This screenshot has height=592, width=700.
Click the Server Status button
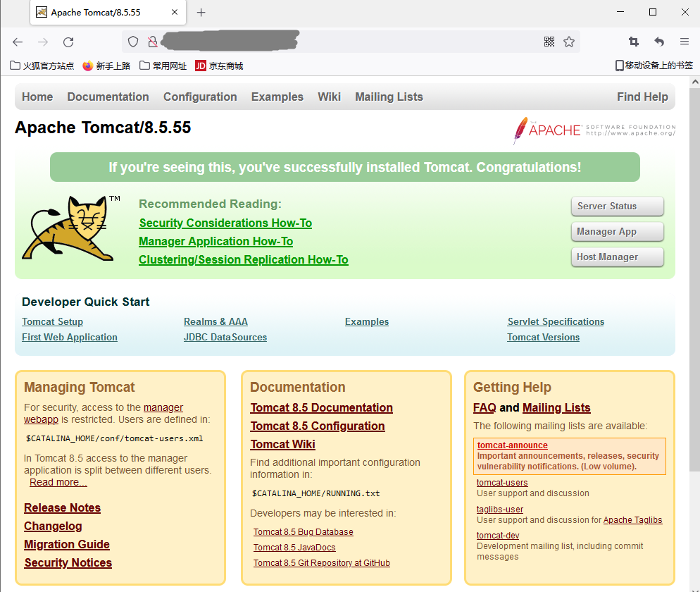tap(617, 206)
